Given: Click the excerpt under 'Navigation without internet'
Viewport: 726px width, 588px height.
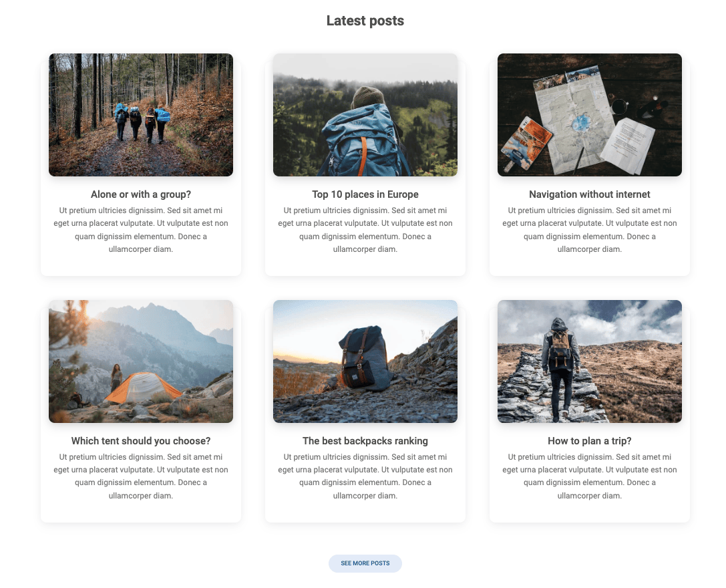Looking at the screenshot, I should click(589, 230).
